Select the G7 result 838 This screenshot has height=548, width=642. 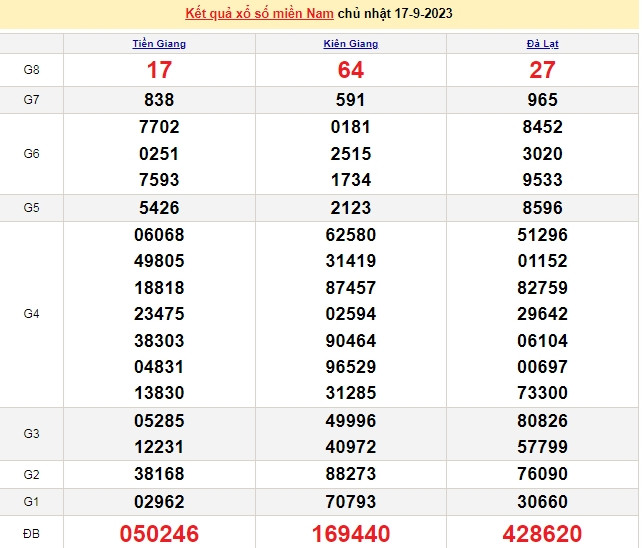[x=159, y=100]
